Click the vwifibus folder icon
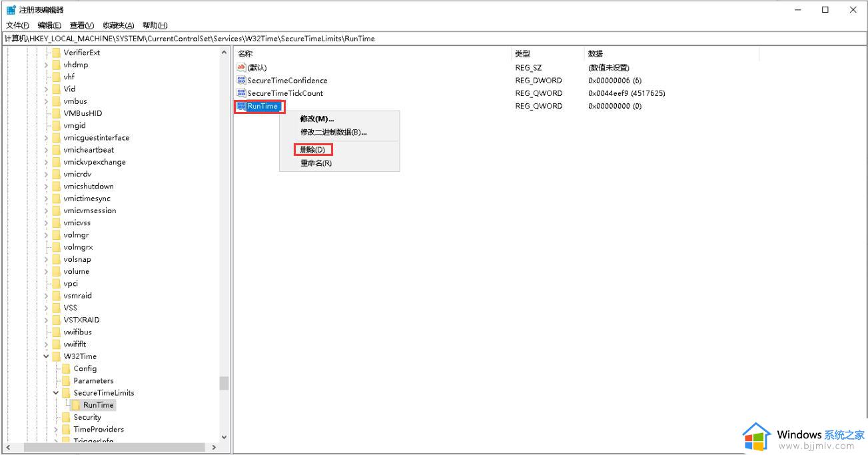Viewport: 868px width, 455px height. click(x=57, y=332)
